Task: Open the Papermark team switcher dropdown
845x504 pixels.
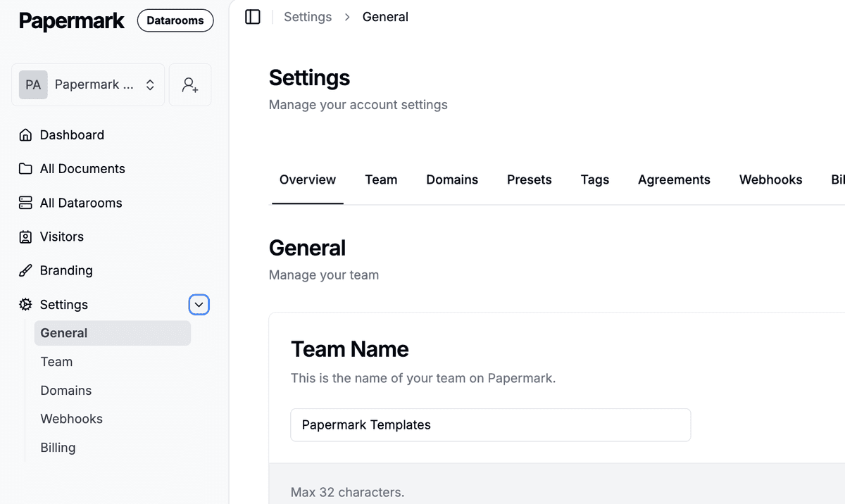Action: (88, 85)
